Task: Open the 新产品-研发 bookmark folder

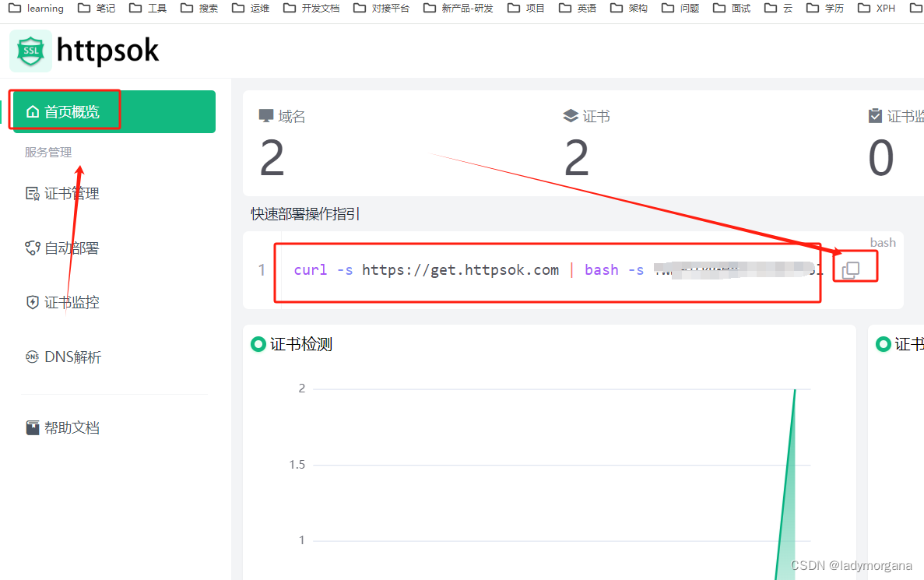Action: point(458,9)
